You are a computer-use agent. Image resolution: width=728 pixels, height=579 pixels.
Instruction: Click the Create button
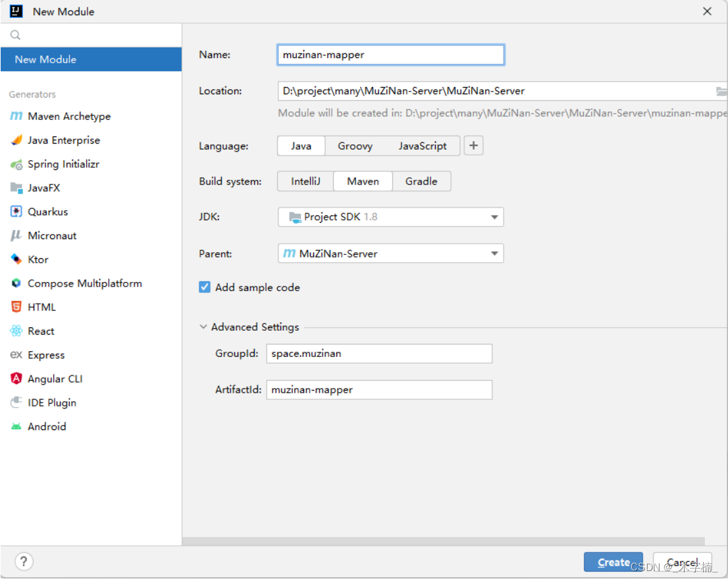[613, 562]
